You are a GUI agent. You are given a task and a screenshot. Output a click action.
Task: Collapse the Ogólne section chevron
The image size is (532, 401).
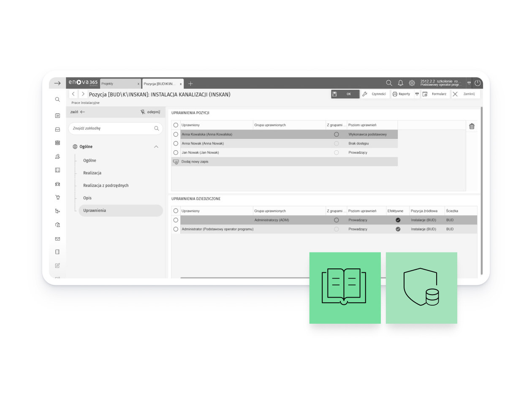pyautogui.click(x=156, y=147)
